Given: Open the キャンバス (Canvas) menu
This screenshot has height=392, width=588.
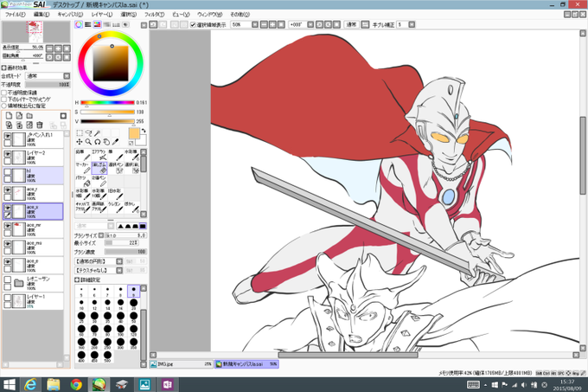Looking at the screenshot, I should click(x=70, y=15).
